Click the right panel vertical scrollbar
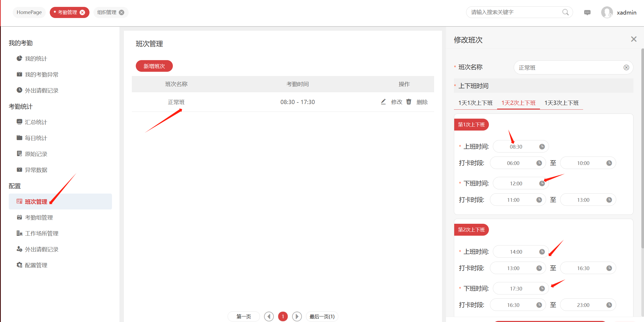This screenshot has width=644, height=322. [x=642, y=148]
